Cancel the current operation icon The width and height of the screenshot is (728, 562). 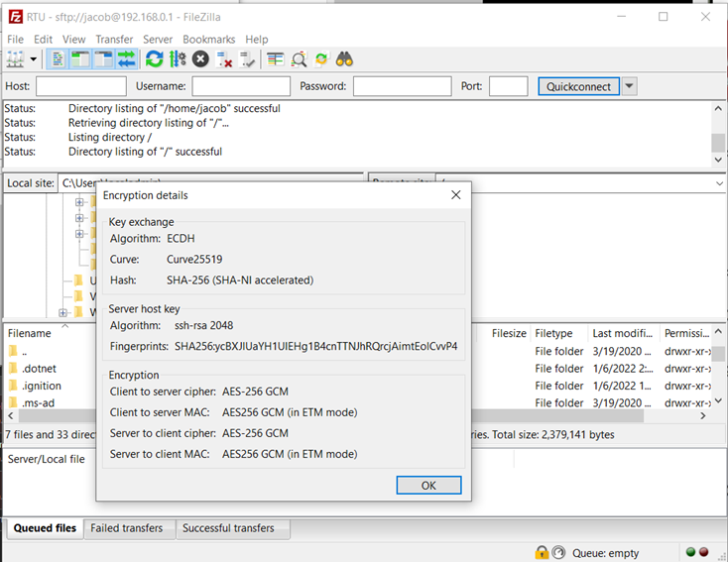[x=200, y=59]
